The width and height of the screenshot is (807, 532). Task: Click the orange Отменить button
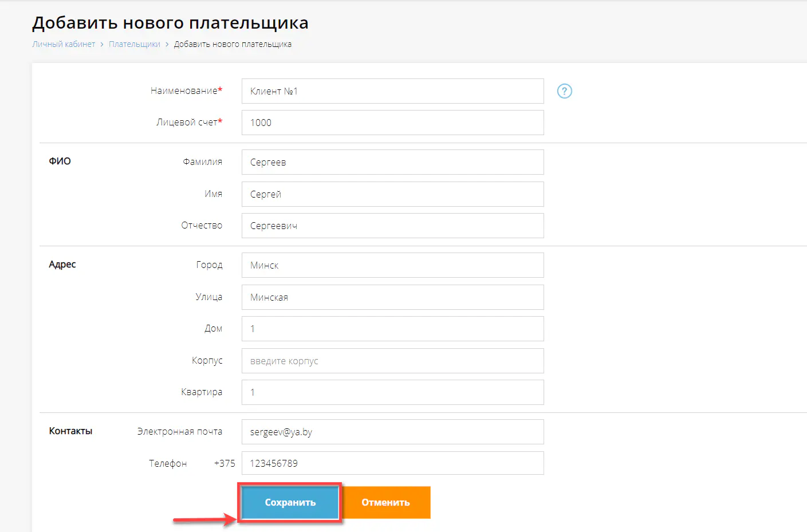click(385, 502)
